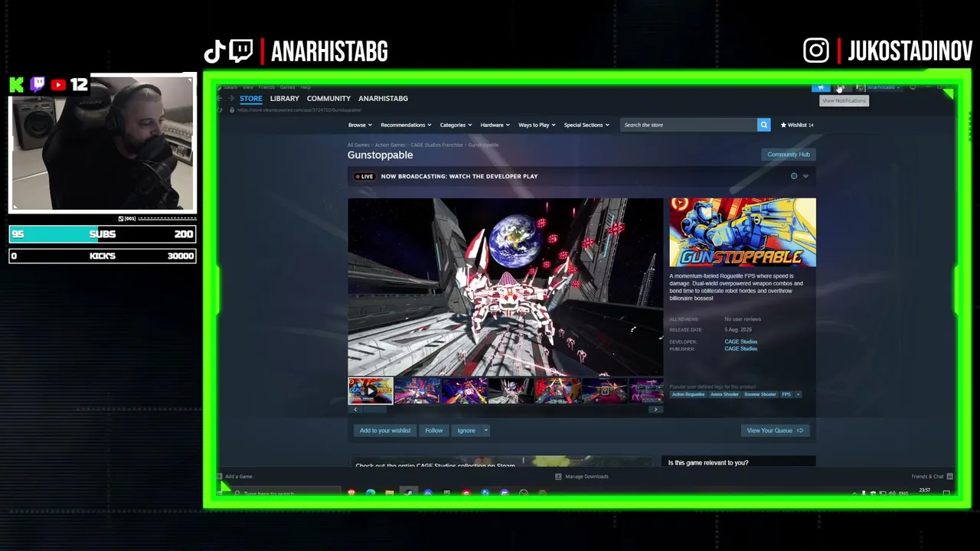Expand the Recommendations dropdown
The image size is (980, 551).
point(406,125)
